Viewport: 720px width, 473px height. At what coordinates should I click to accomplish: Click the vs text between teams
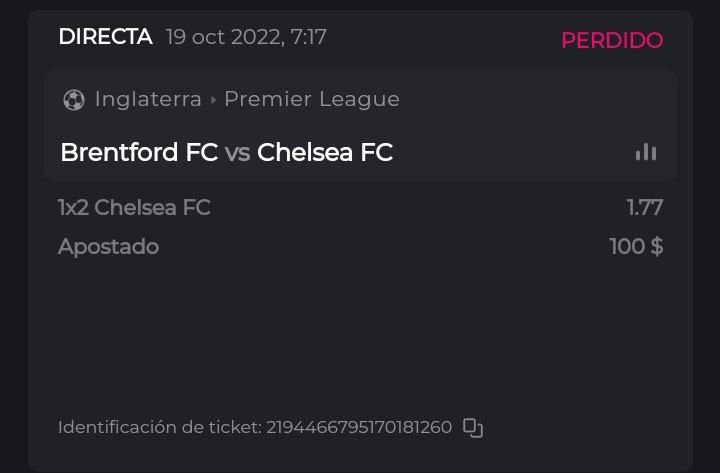coord(237,153)
